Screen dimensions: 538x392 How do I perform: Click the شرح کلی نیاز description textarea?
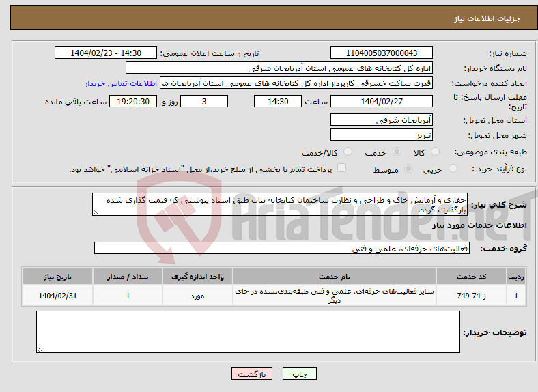280,204
